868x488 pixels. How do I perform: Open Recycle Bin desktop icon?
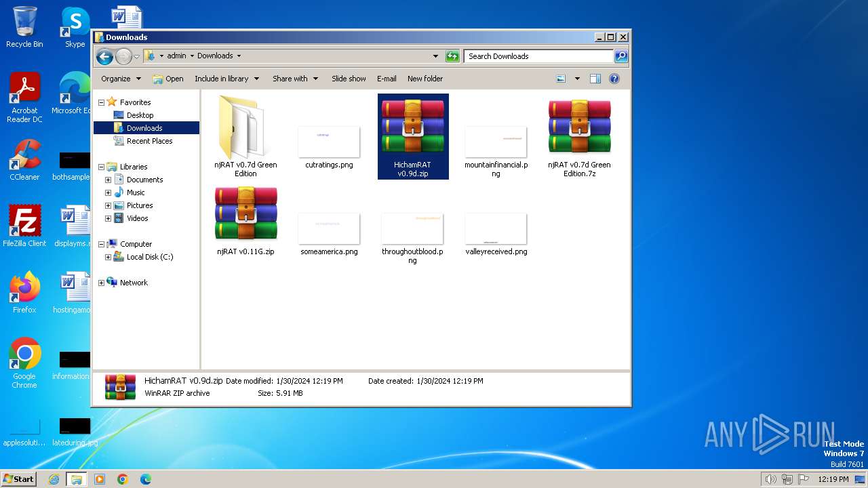click(24, 27)
